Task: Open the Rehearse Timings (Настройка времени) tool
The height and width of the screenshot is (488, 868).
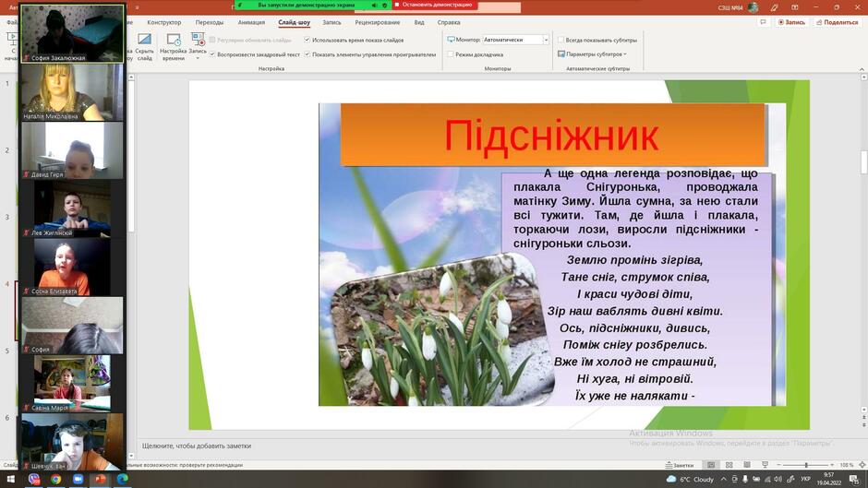Action: pos(174,46)
